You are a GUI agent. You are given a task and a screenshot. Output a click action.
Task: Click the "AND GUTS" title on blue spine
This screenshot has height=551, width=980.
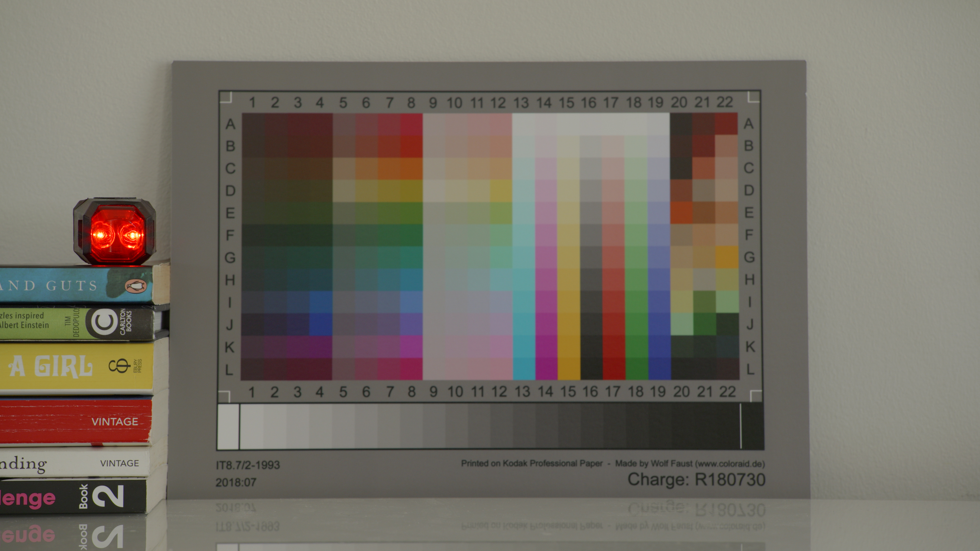48,285
